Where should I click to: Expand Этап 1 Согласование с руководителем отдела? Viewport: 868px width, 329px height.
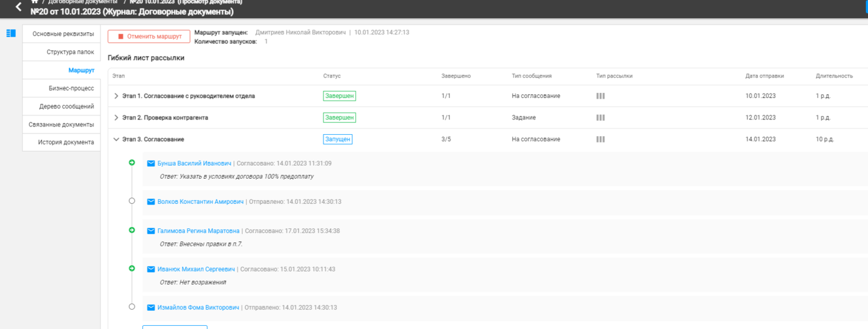pos(116,96)
